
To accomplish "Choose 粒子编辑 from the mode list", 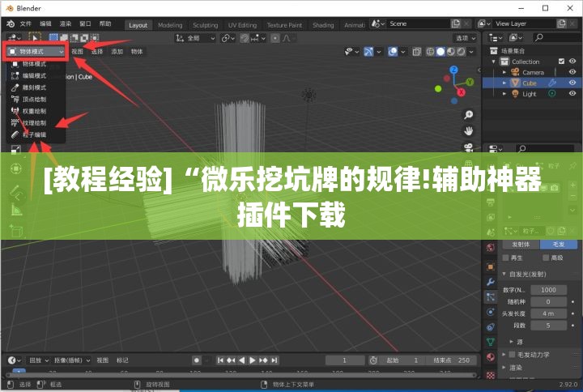I will click(x=34, y=134).
